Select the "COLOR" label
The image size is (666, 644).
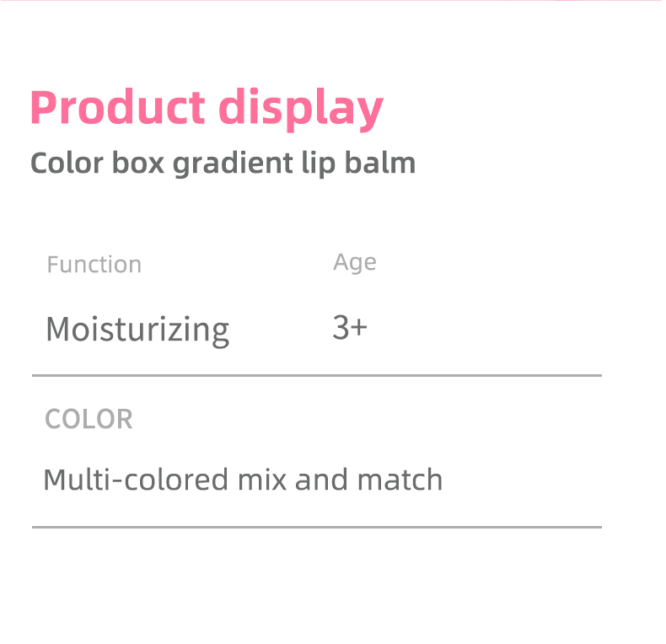point(89,419)
